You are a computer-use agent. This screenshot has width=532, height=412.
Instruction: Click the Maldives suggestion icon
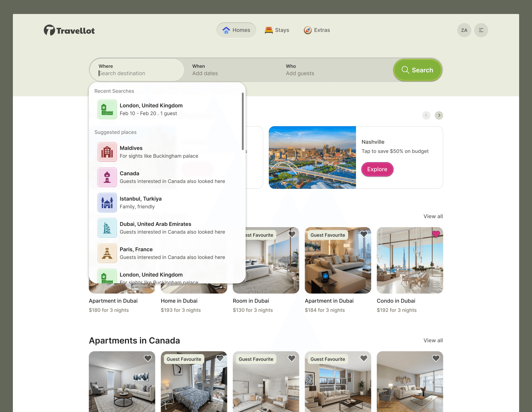[107, 152]
